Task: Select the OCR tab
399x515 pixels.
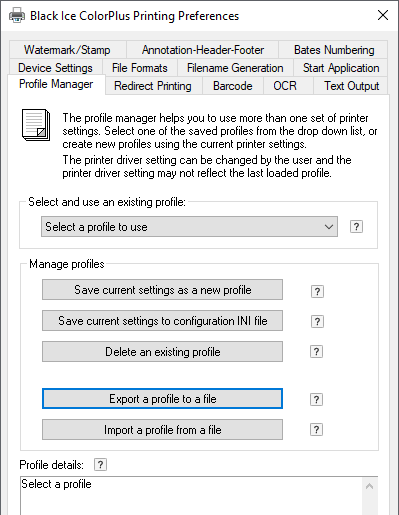Action: [x=285, y=86]
